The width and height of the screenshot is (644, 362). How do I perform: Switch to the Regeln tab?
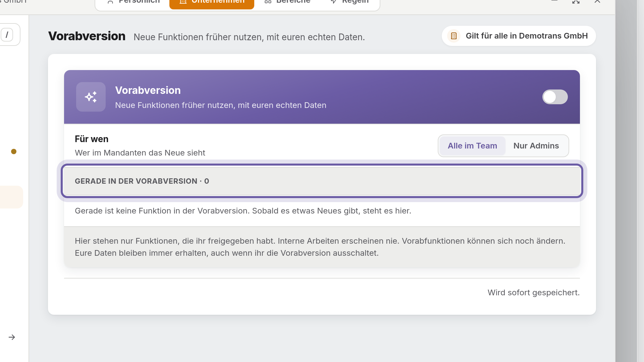pyautogui.click(x=350, y=2)
